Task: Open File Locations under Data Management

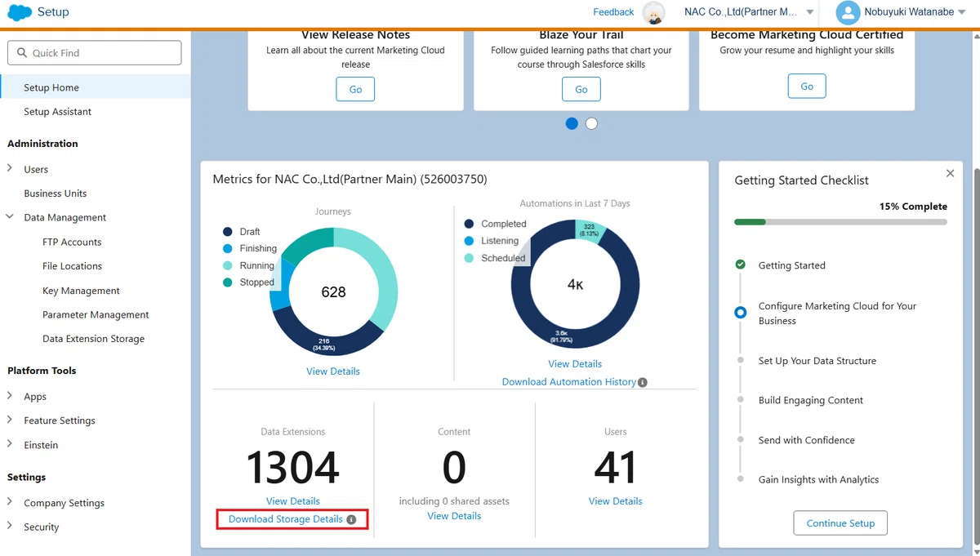Action: 72,266
